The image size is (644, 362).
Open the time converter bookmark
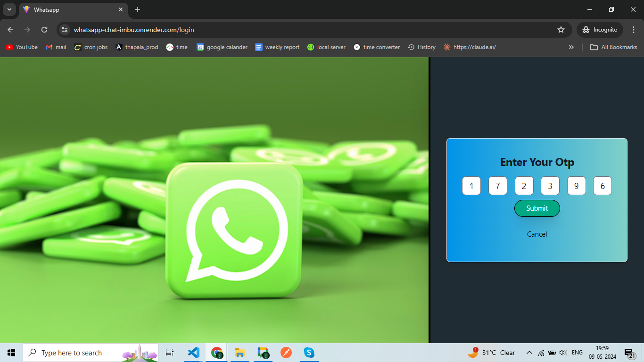[377, 47]
